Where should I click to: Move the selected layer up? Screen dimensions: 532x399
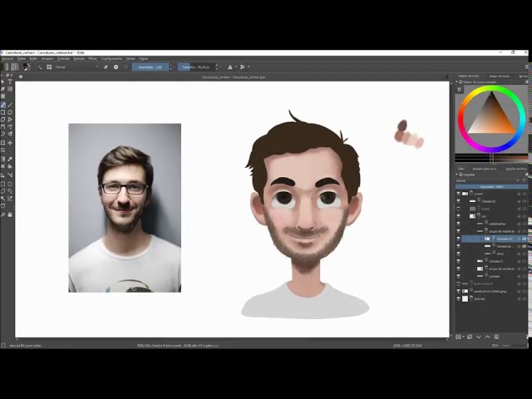click(x=488, y=337)
